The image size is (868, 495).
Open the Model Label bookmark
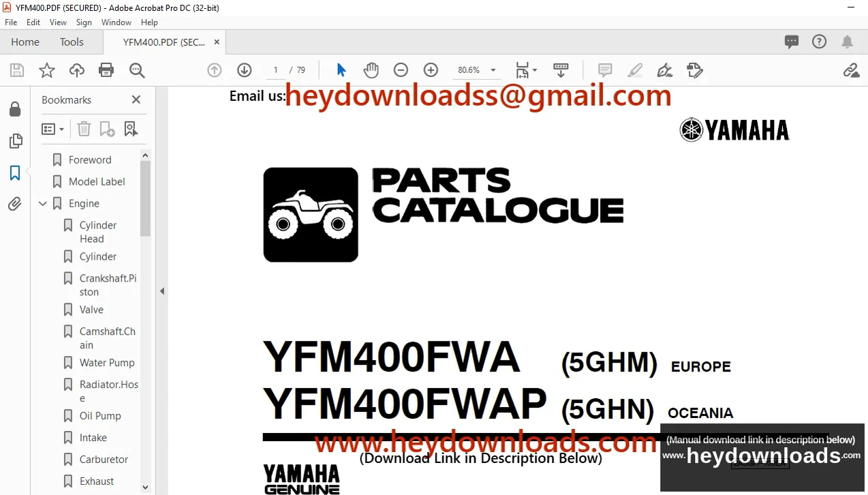pyautogui.click(x=97, y=181)
